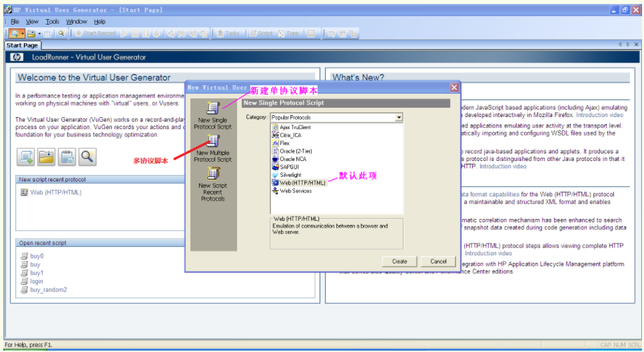
Task: Click the Create button
Action: 399,262
